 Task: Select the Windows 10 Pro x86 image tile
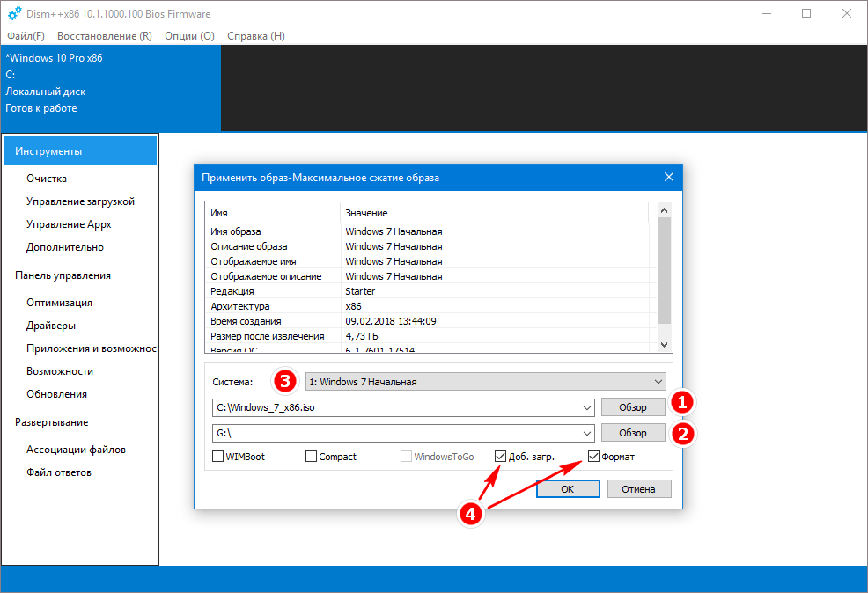[x=111, y=88]
